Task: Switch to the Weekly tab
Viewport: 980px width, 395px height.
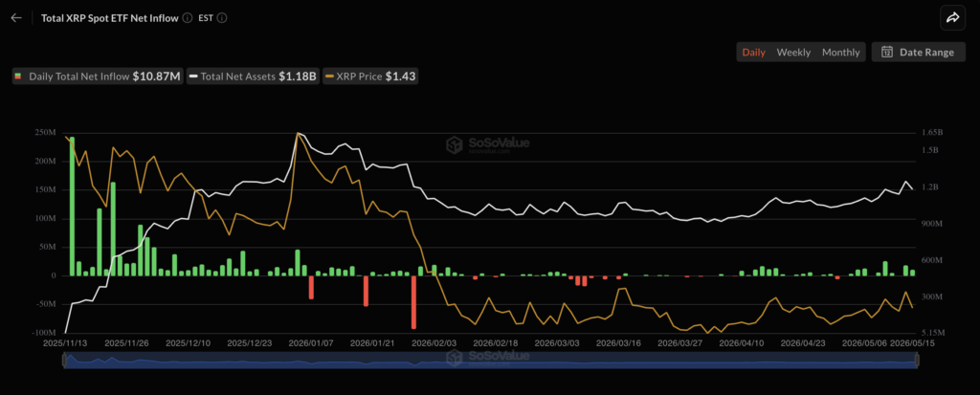Action: (793, 52)
